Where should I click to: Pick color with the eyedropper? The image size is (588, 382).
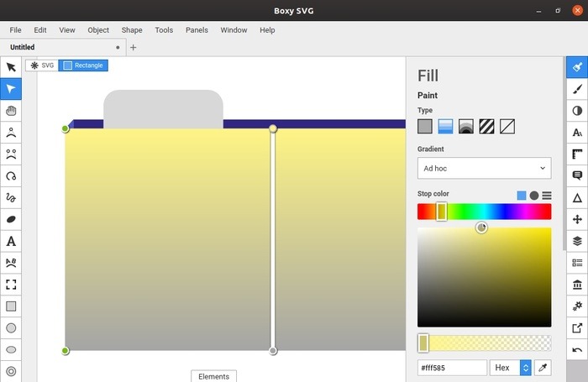point(543,368)
